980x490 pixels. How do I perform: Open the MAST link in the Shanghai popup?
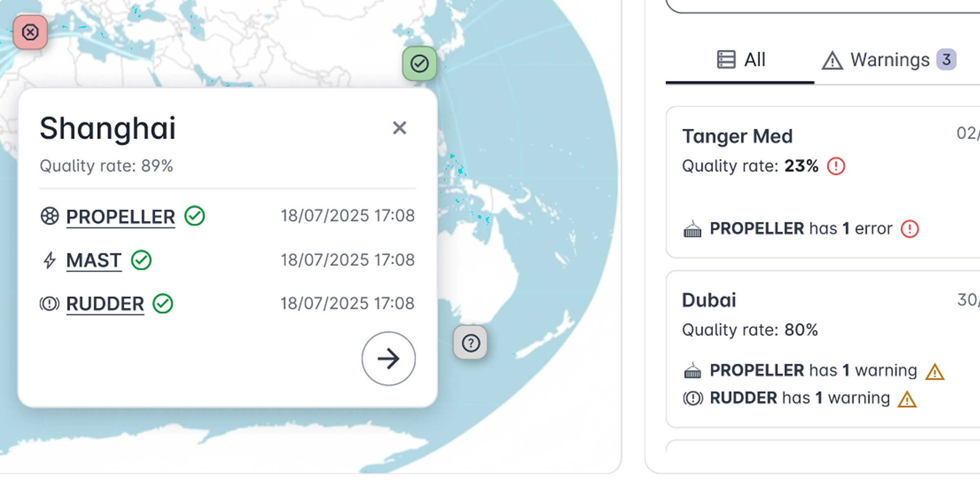point(94,260)
